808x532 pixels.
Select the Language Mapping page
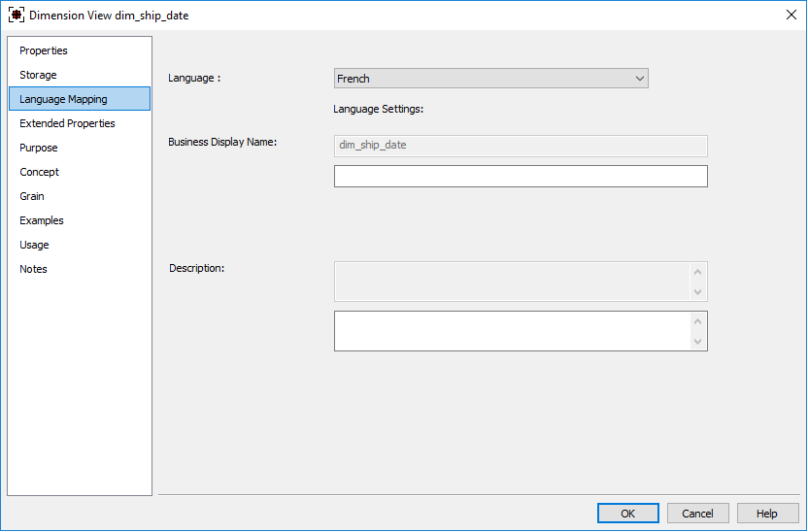pyautogui.click(x=63, y=99)
